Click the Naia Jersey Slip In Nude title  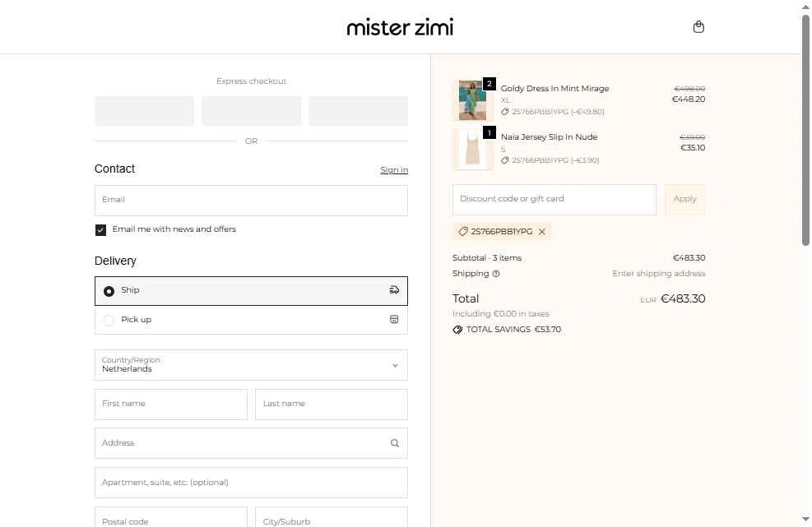click(x=549, y=137)
